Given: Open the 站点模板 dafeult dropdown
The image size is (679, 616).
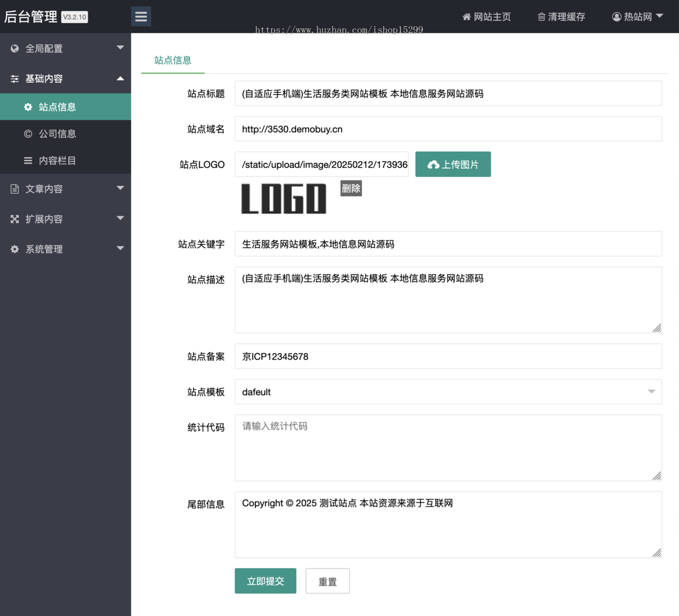Looking at the screenshot, I should (x=448, y=391).
